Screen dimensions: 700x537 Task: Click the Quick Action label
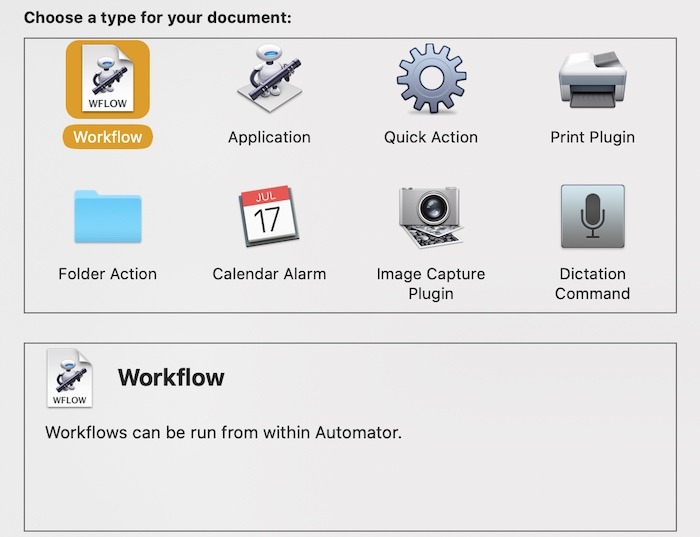tap(431, 137)
